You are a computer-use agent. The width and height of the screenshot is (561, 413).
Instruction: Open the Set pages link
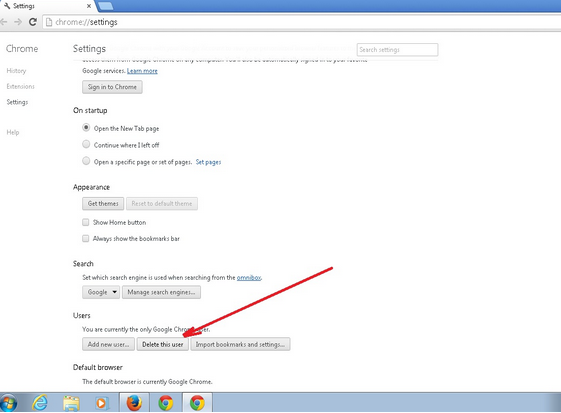208,162
